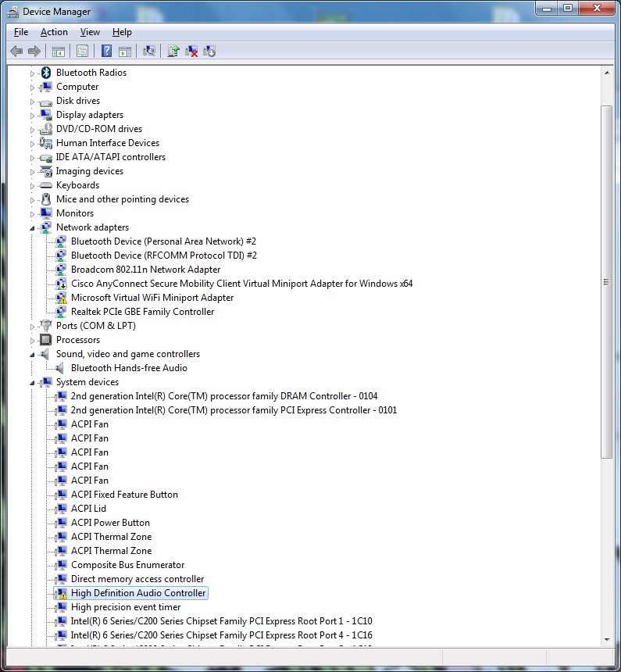Image resolution: width=621 pixels, height=672 pixels.
Task: Click the scrollbar down arrow
Action: click(606, 639)
